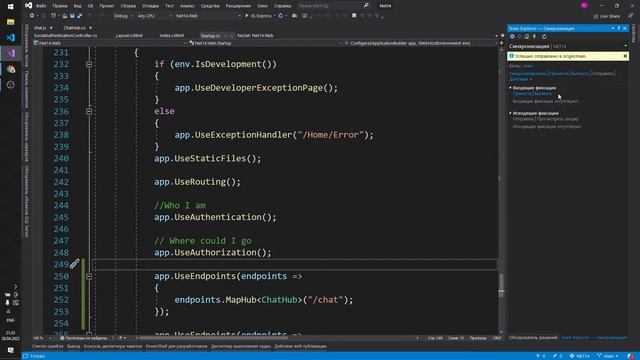
Task: Switch to the ChatHub.cs tab
Action: pyautogui.click(x=75, y=28)
